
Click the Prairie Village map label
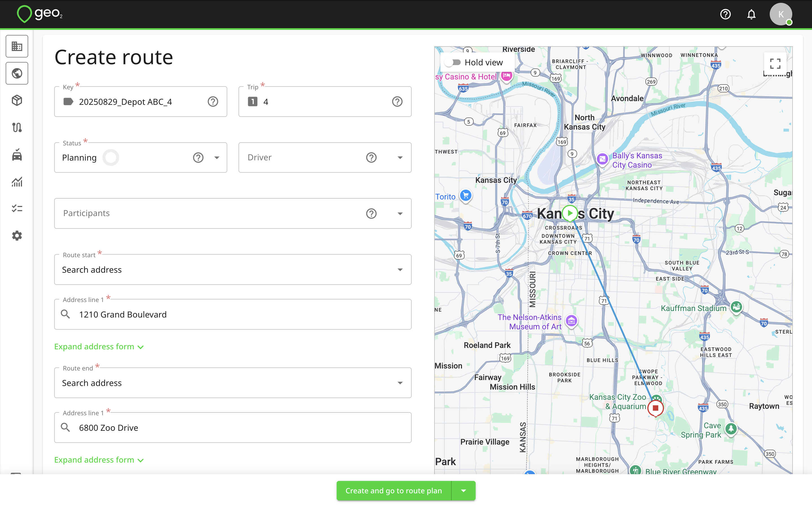tap(485, 442)
